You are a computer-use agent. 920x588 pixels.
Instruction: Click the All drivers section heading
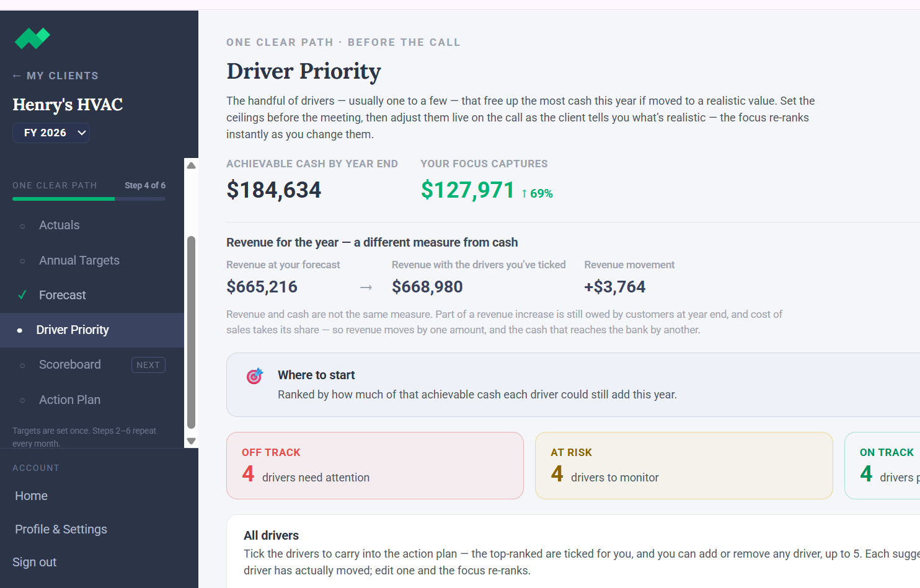[272, 535]
